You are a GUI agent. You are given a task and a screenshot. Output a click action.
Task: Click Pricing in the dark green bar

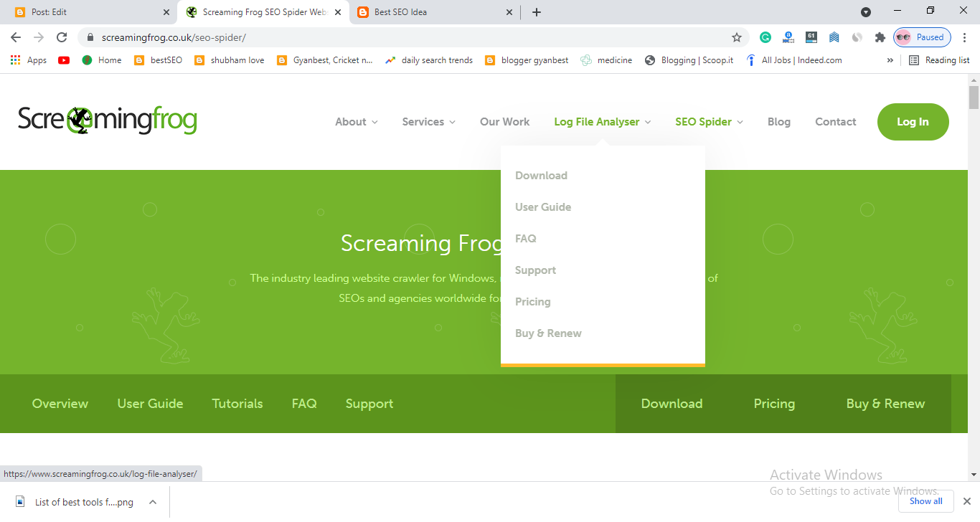pos(774,404)
